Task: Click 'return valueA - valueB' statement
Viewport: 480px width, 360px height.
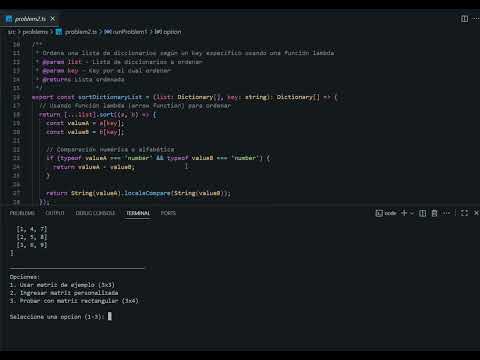Action: click(x=94, y=167)
